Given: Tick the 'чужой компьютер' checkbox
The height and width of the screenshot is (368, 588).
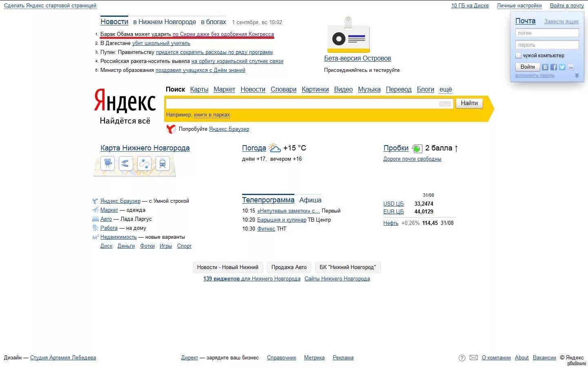Looking at the screenshot, I should (x=518, y=56).
